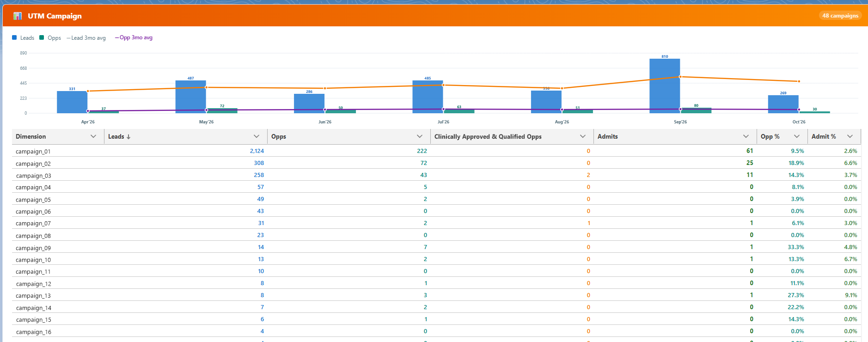This screenshot has height=342, width=868.
Task: Click the 22.2% Opp % for campaign_14
Action: click(x=796, y=307)
